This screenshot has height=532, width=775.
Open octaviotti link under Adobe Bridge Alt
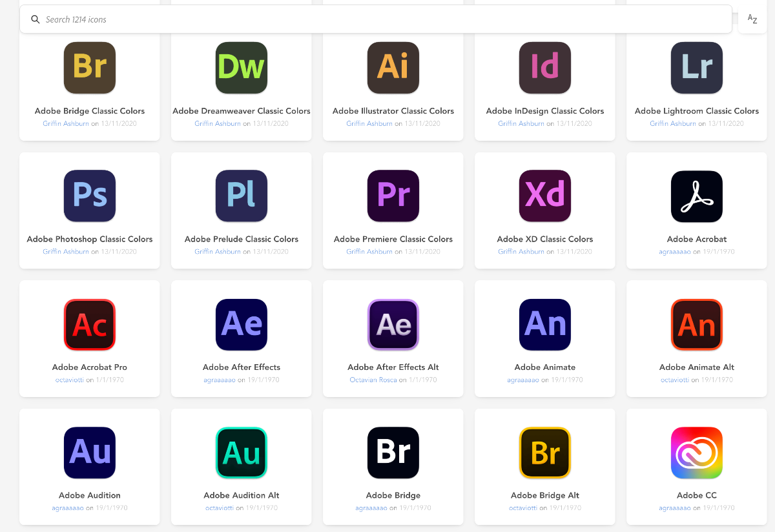pos(523,508)
